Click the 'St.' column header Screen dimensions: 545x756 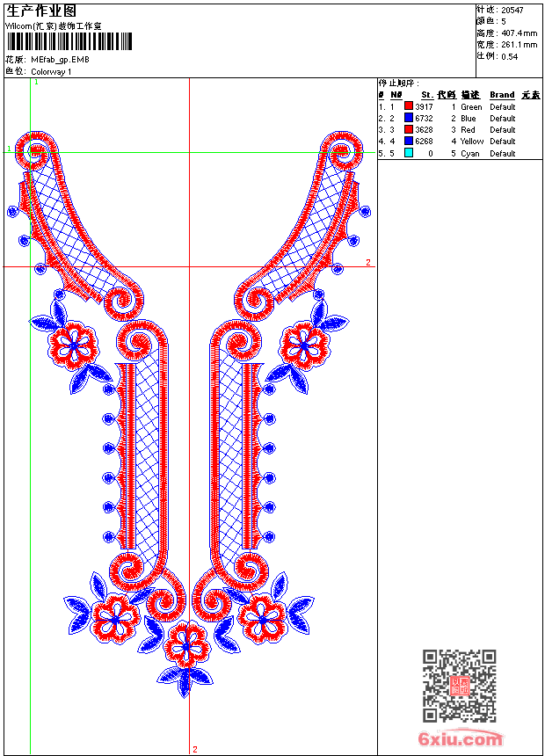click(x=427, y=95)
